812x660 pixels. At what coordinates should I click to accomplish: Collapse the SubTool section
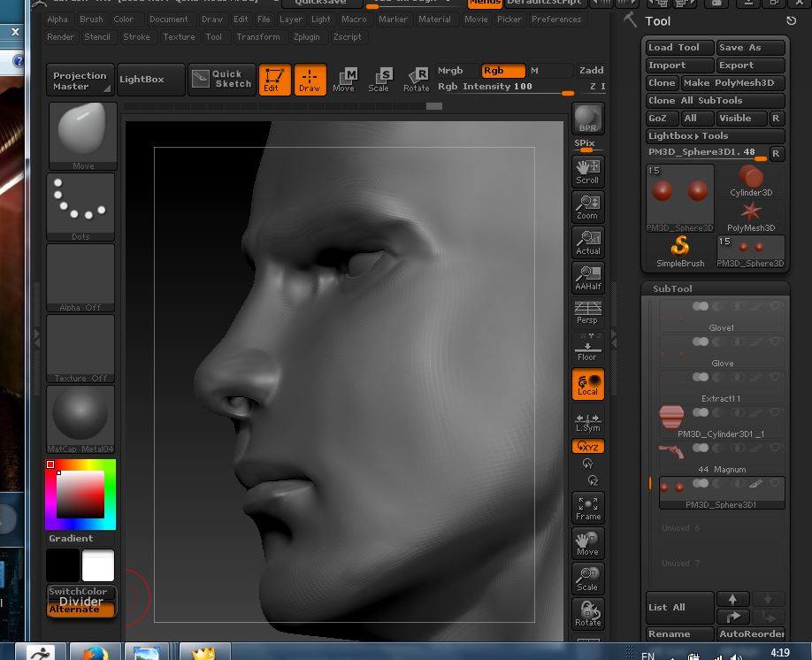pyautogui.click(x=672, y=288)
